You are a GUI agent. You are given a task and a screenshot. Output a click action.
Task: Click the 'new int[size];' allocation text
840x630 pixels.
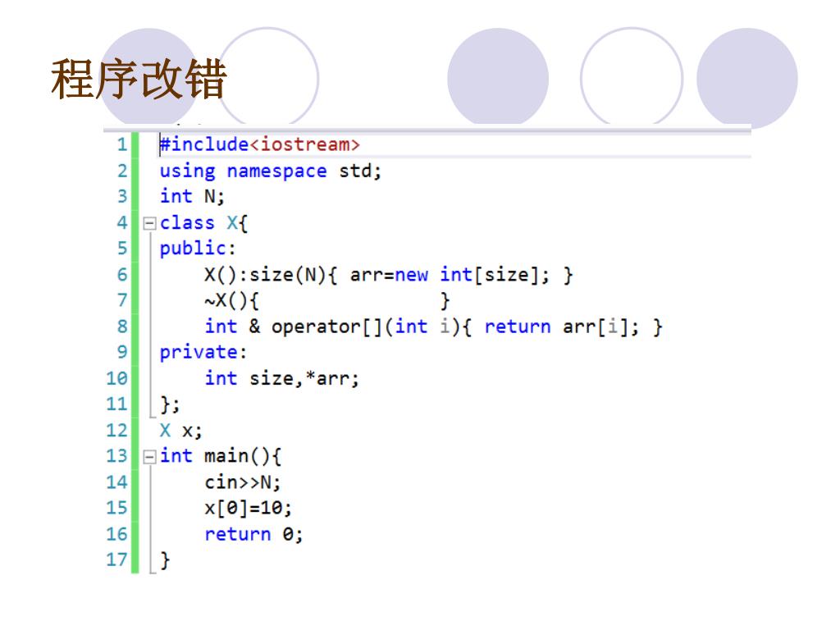click(472, 276)
